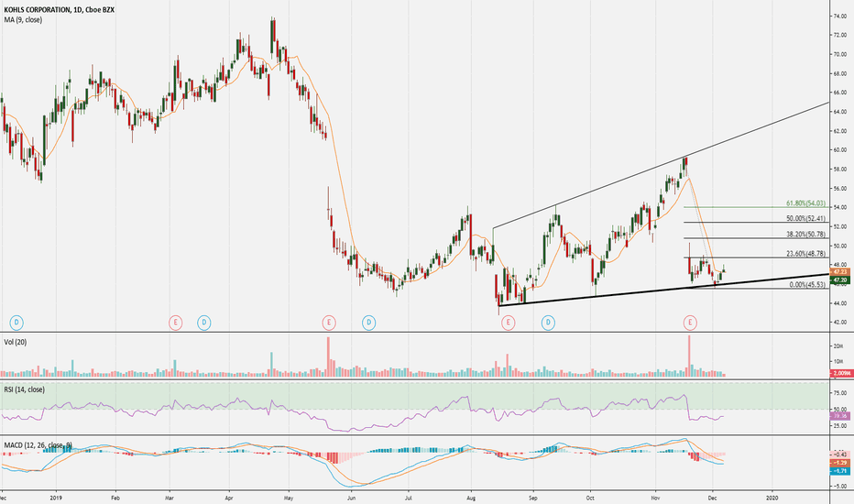Click the purple 39.36 RSI value tag
The height and width of the screenshot is (504, 854).
[x=839, y=416]
